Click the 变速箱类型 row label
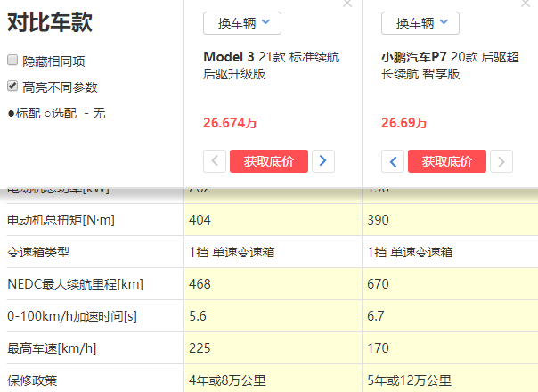The image size is (538, 392). pos(38,252)
